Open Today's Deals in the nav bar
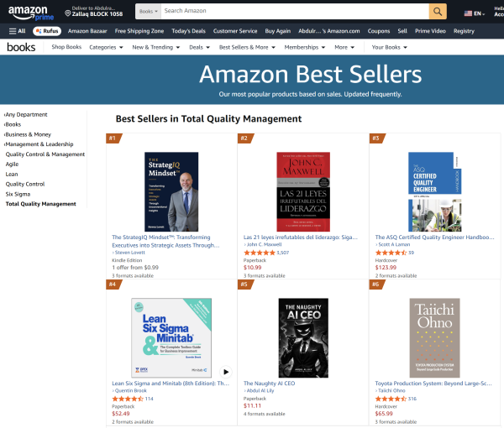 click(188, 31)
